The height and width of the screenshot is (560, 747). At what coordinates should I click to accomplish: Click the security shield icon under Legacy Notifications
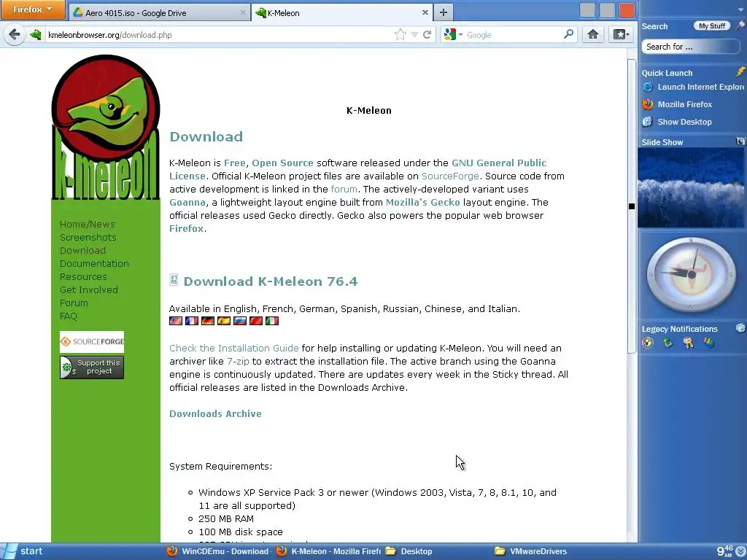point(648,343)
